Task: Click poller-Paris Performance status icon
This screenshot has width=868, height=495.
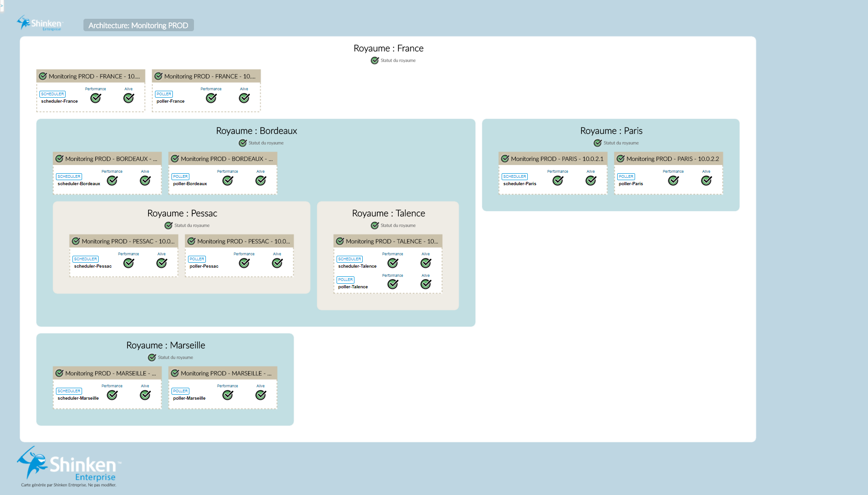Action: (673, 181)
